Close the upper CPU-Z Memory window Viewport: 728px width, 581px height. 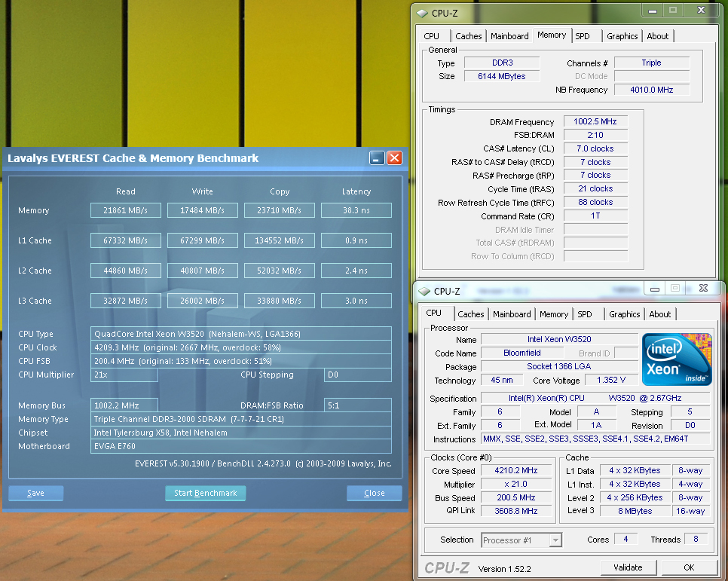701,11
